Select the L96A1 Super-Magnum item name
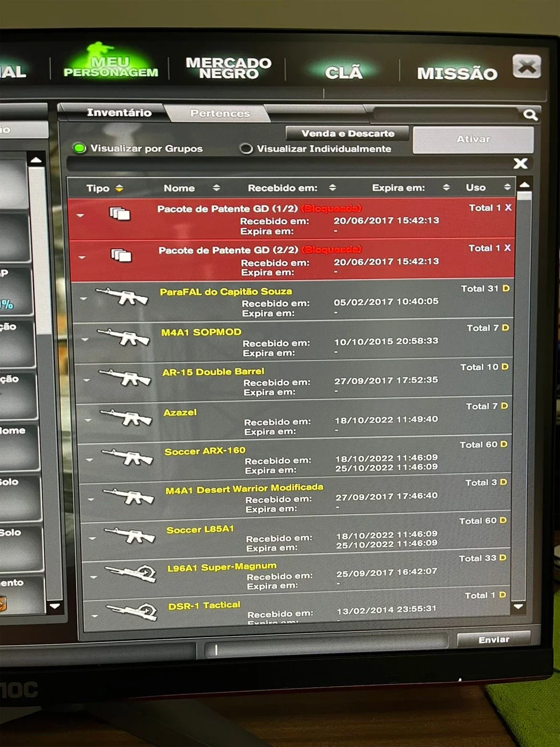Image resolution: width=560 pixels, height=747 pixels. pyautogui.click(x=222, y=567)
